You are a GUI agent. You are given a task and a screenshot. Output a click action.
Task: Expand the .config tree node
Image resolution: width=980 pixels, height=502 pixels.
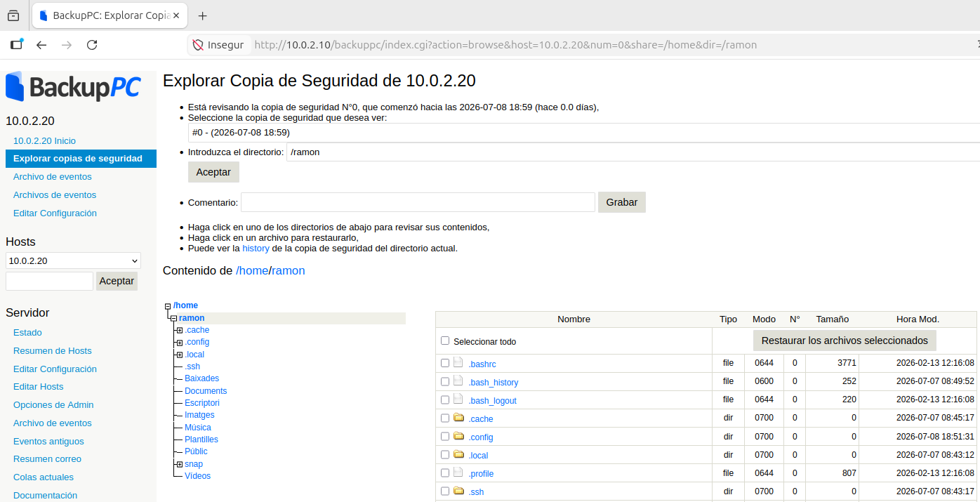(x=180, y=343)
